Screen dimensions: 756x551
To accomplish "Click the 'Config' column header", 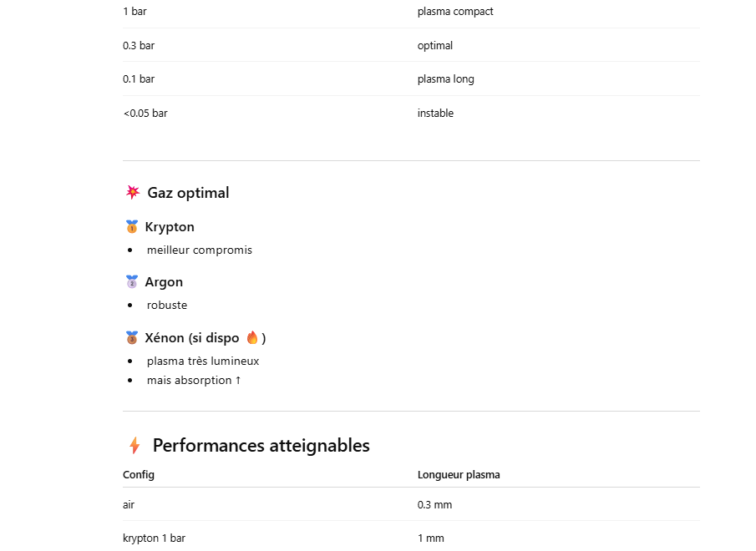I will pos(139,475).
